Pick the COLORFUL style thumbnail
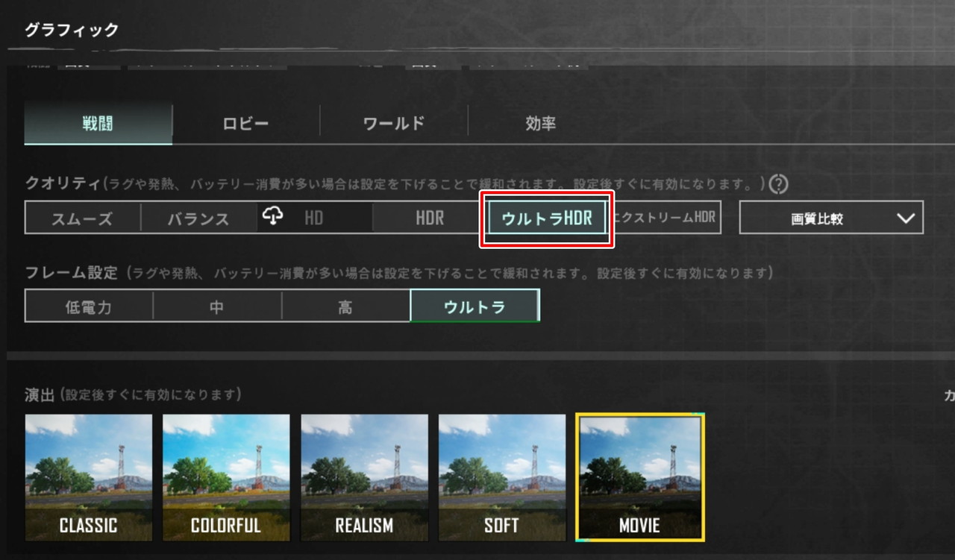955x560 pixels. point(226,477)
